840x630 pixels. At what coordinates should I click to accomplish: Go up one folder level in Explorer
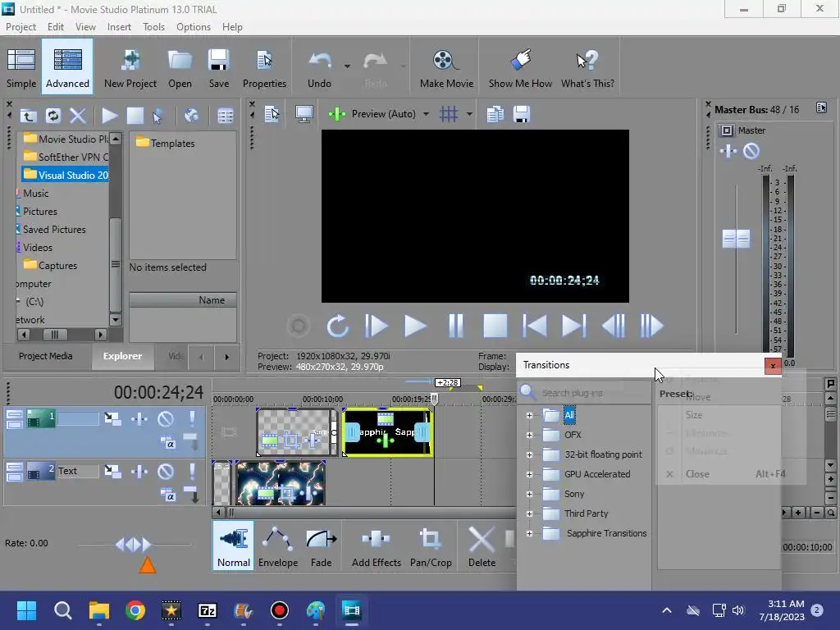point(29,115)
